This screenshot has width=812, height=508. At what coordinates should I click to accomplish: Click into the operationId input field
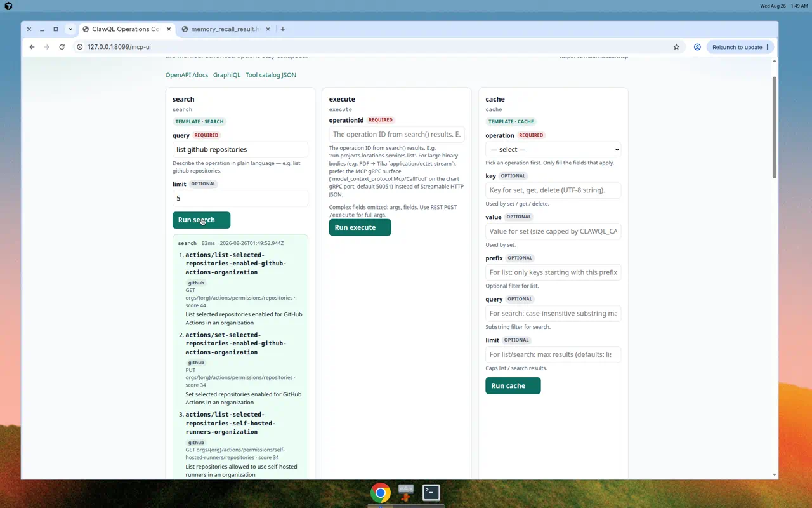(x=396, y=135)
